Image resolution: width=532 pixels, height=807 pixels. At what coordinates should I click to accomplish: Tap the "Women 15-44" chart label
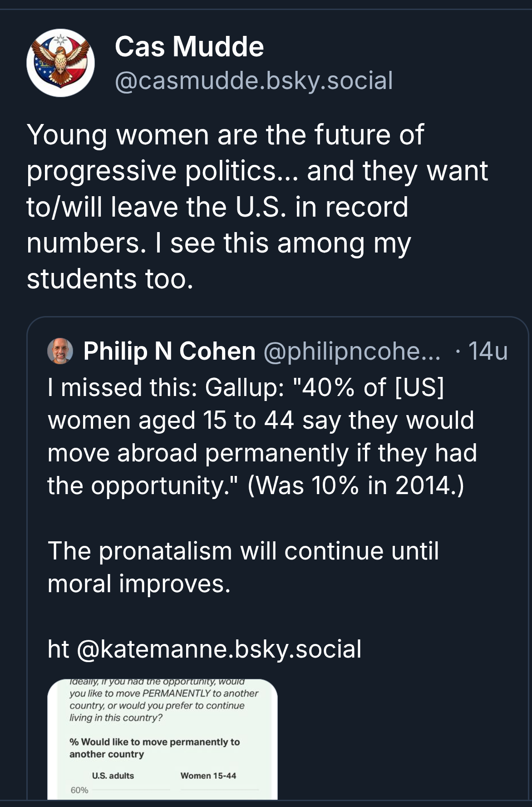pyautogui.click(x=208, y=776)
